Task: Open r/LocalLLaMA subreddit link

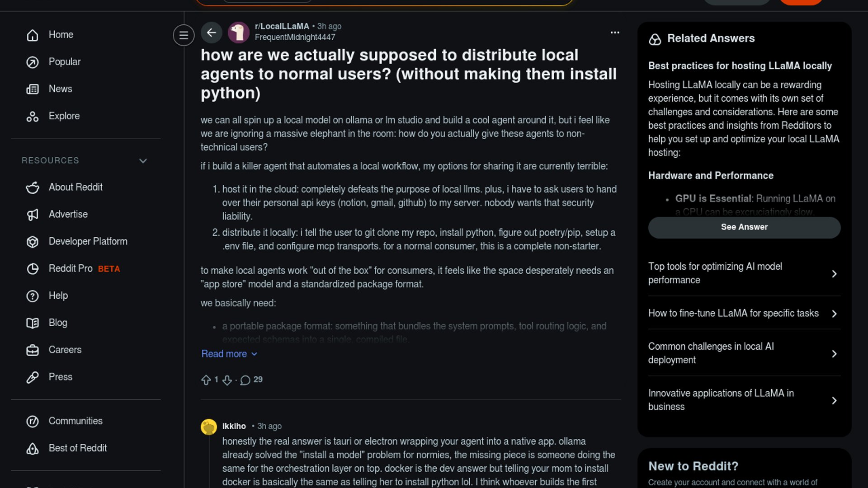Action: click(x=282, y=26)
